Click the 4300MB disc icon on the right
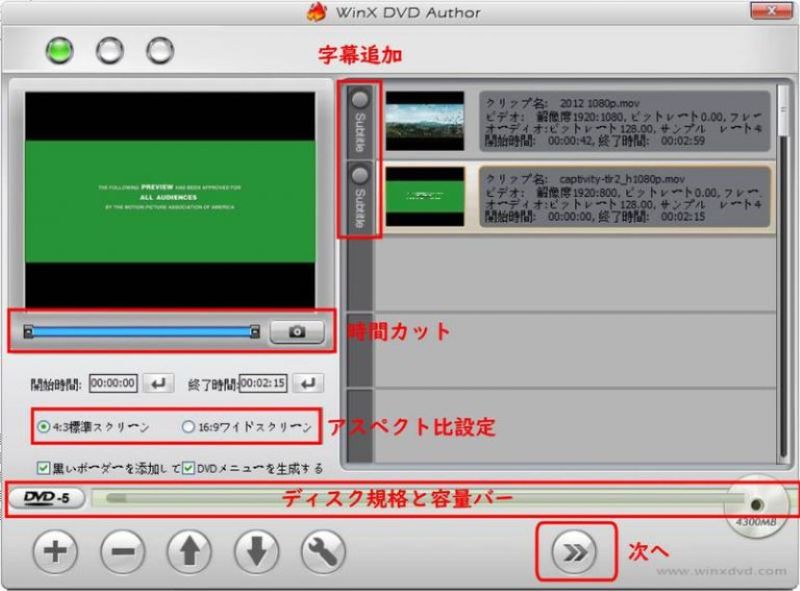 tap(756, 505)
